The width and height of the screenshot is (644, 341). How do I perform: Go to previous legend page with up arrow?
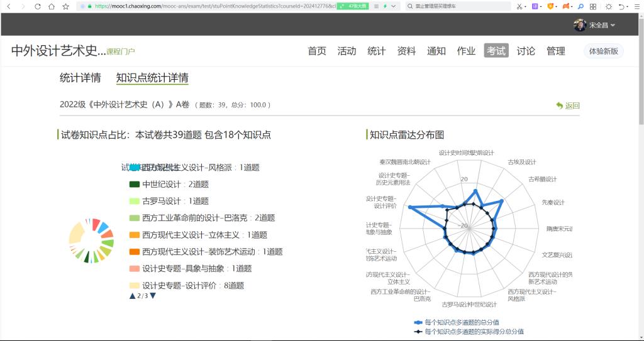[x=132, y=296]
